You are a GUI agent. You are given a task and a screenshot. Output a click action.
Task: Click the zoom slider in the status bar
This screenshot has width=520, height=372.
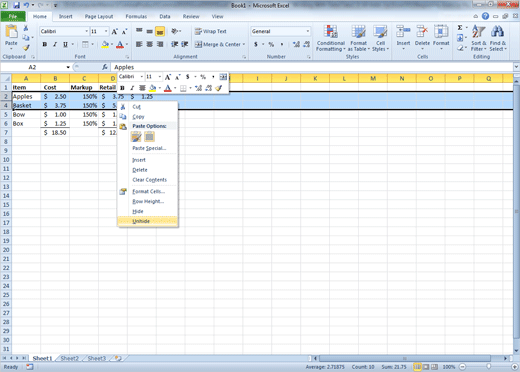488,367
